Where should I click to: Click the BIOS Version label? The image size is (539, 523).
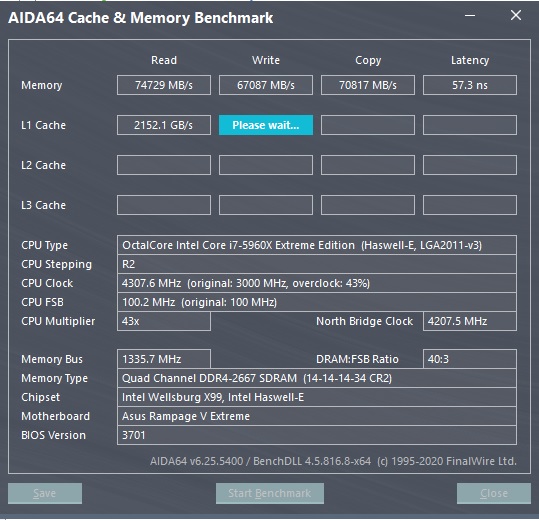click(53, 435)
